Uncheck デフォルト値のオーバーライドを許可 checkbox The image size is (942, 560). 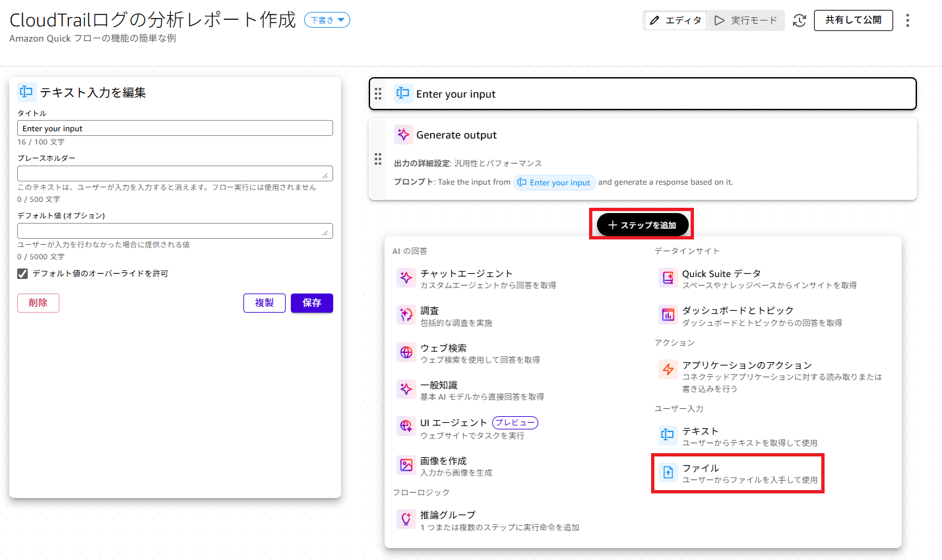tap(22, 274)
